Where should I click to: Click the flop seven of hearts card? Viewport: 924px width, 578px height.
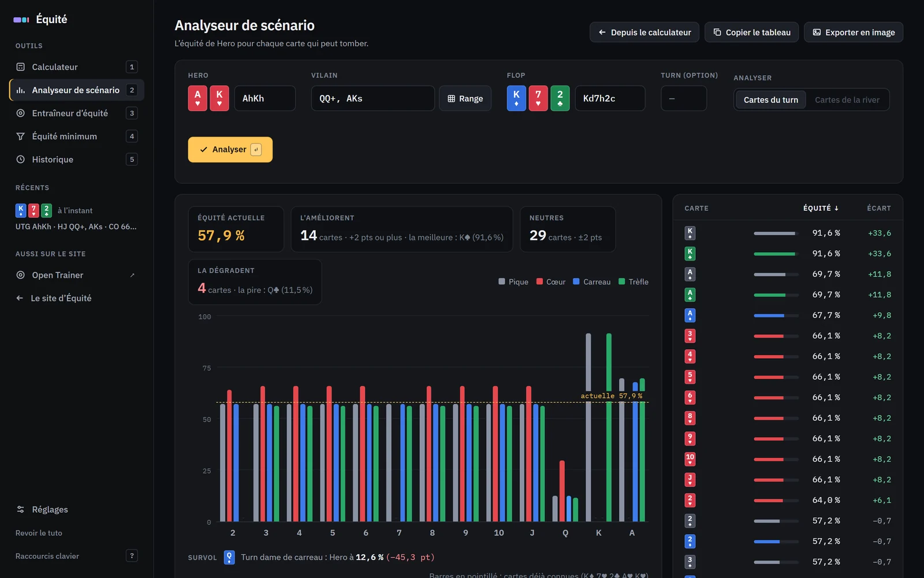pyautogui.click(x=538, y=98)
